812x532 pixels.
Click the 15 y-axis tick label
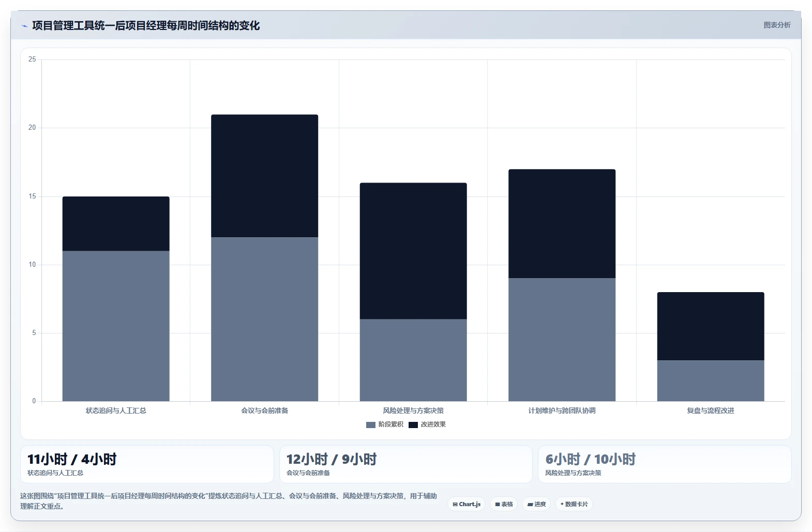(x=32, y=196)
